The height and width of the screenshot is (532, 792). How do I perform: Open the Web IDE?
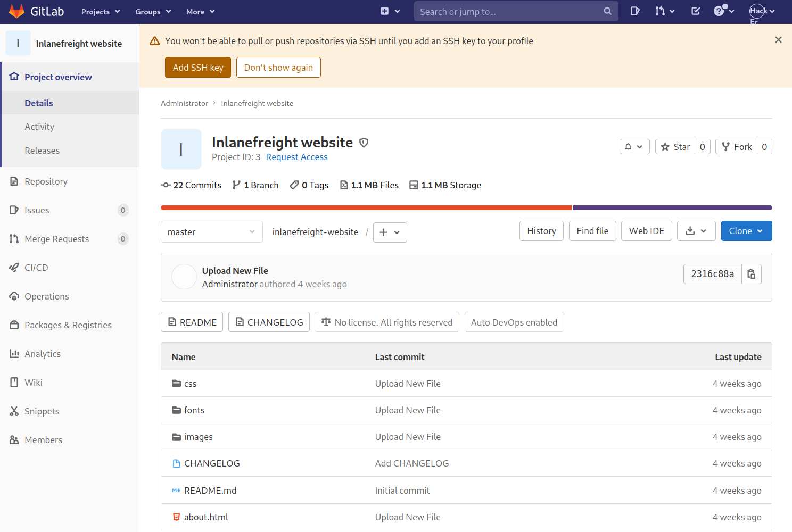pyautogui.click(x=646, y=231)
